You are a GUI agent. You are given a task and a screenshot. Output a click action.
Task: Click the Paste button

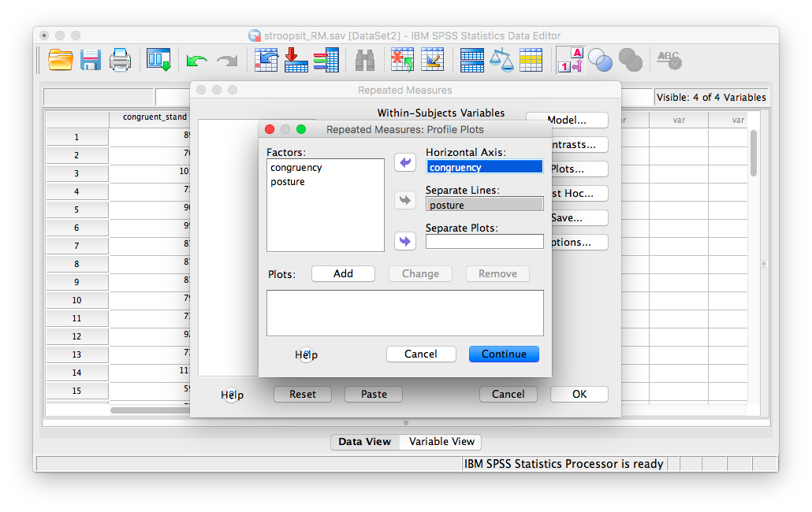[x=374, y=394]
